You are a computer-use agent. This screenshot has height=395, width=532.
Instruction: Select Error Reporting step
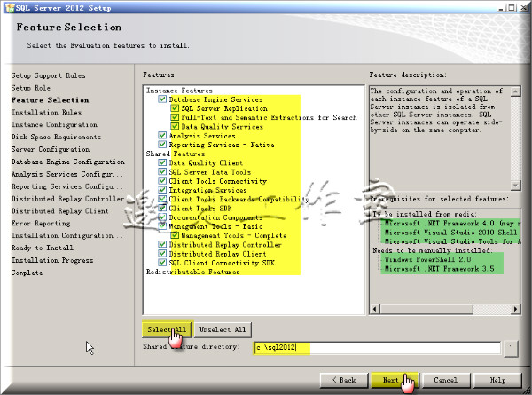click(41, 223)
